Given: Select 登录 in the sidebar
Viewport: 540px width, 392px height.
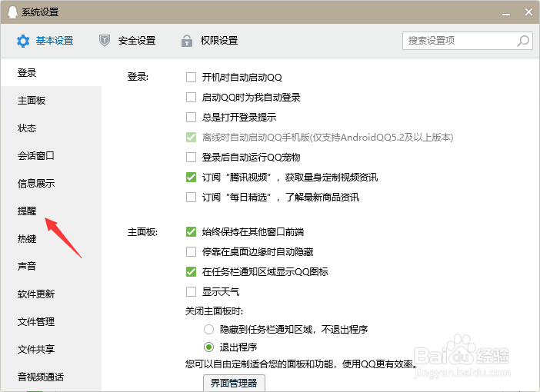Looking at the screenshot, I should coord(51,72).
